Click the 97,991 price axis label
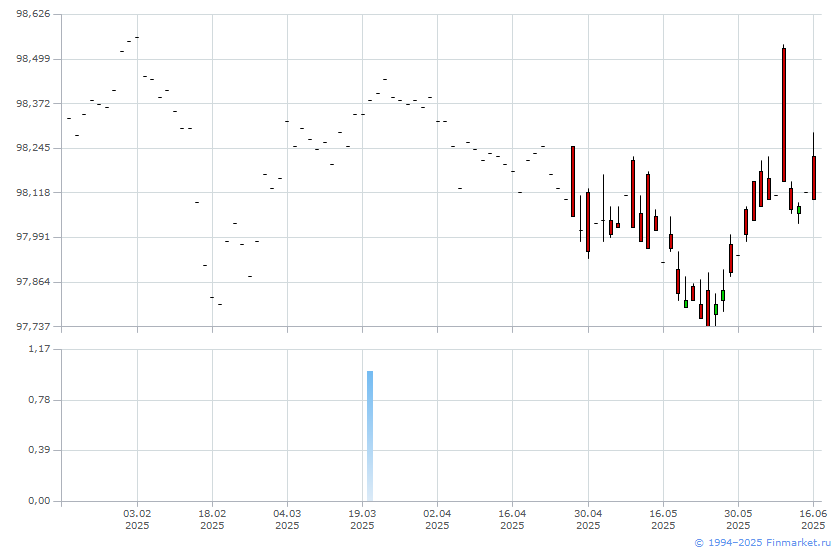Viewport: 840px width, 550px height. click(33, 237)
